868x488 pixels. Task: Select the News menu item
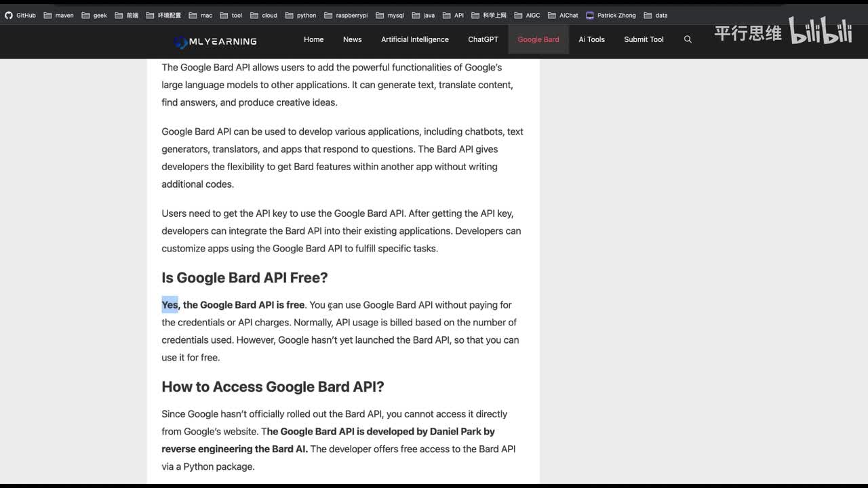[x=352, y=39]
